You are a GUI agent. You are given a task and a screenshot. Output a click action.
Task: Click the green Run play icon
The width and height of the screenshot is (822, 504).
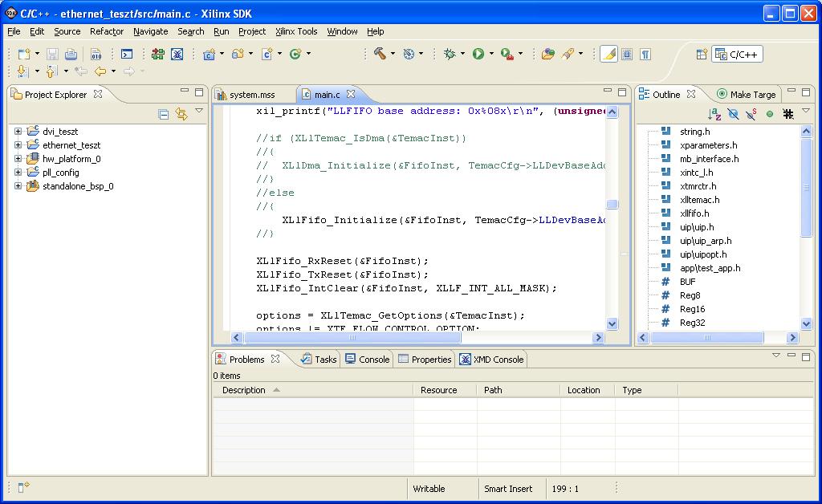point(478,54)
